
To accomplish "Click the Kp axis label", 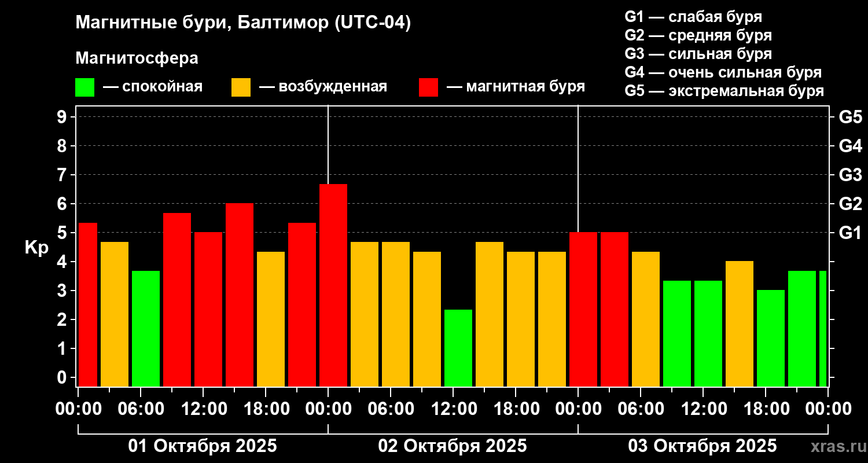I will coord(36,247).
